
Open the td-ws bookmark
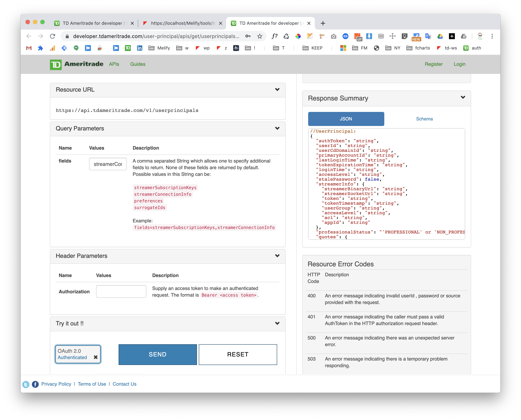447,48
